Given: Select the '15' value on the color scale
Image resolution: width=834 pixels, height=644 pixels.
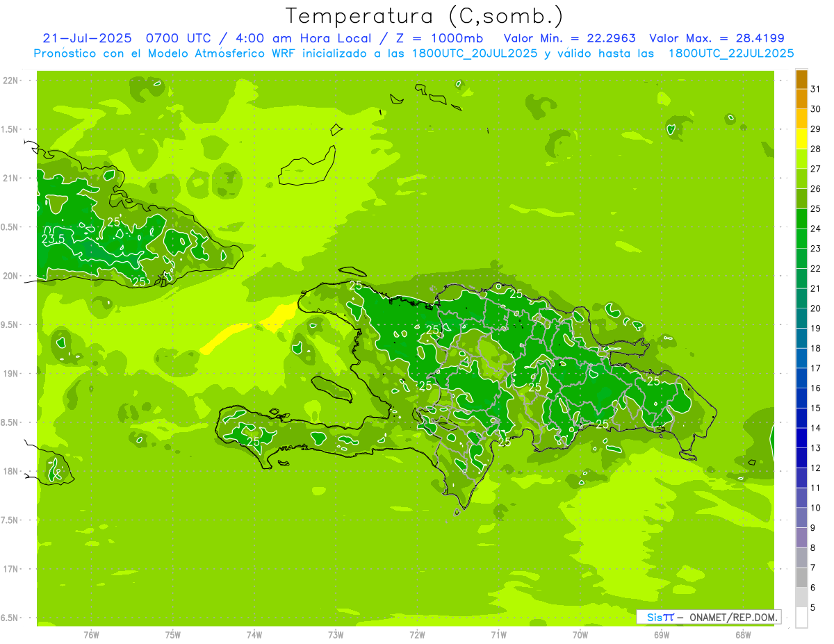Looking at the screenshot, I should click(x=816, y=408).
